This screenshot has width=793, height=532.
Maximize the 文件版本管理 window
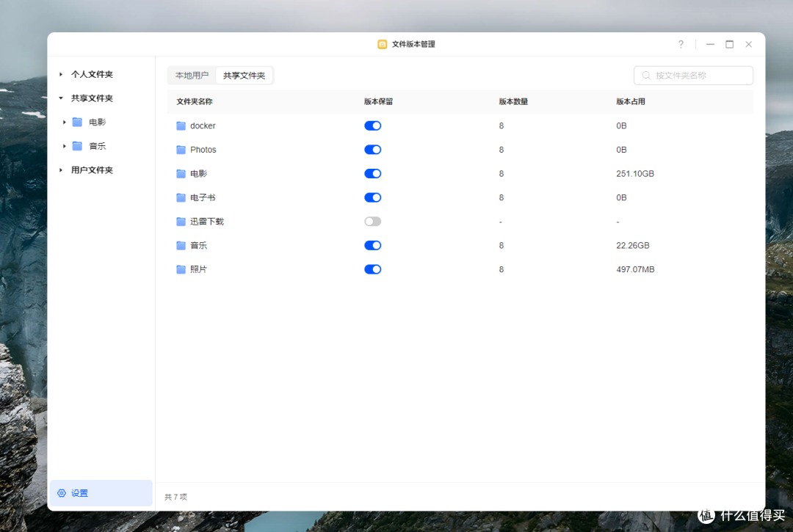[x=729, y=45]
